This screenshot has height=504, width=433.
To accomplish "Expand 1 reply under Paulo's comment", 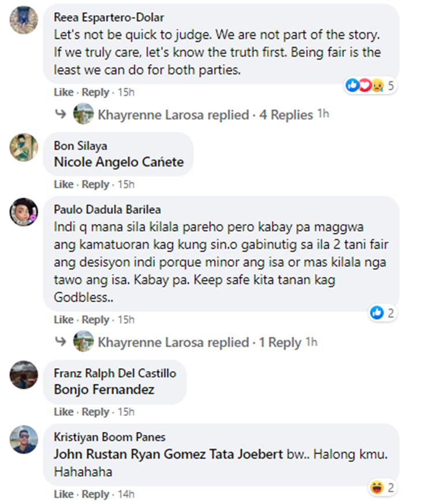I will [280, 342].
